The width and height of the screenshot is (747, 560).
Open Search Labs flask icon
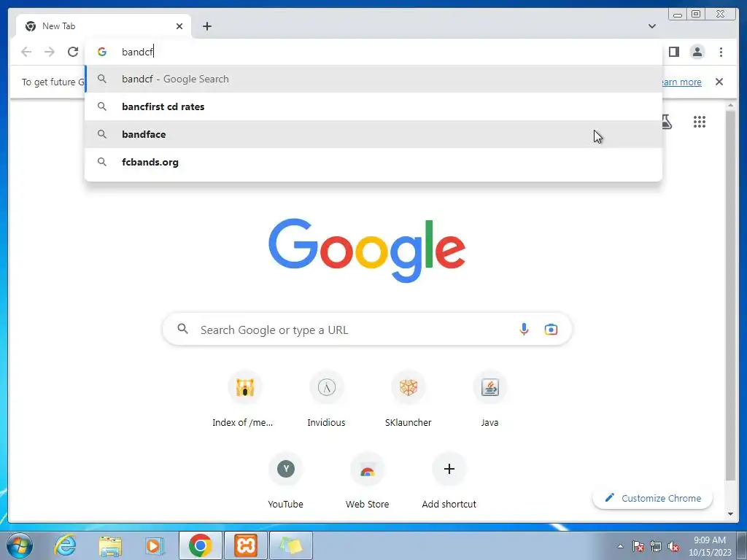(x=667, y=122)
